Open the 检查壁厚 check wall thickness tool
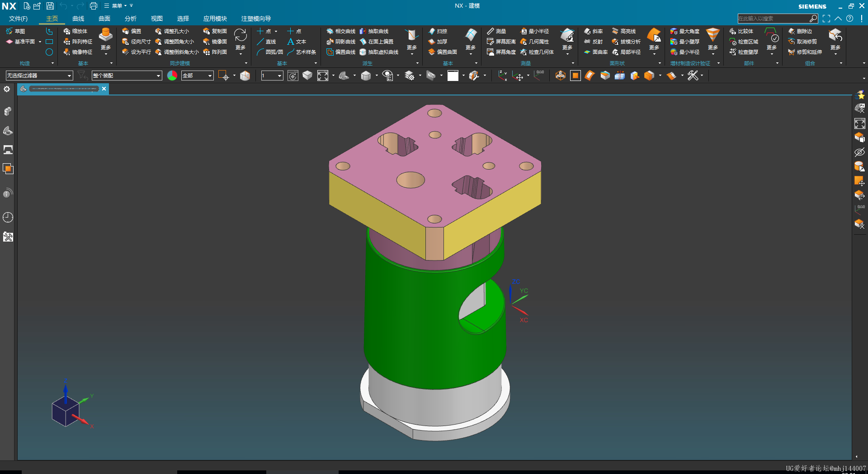 (x=744, y=52)
